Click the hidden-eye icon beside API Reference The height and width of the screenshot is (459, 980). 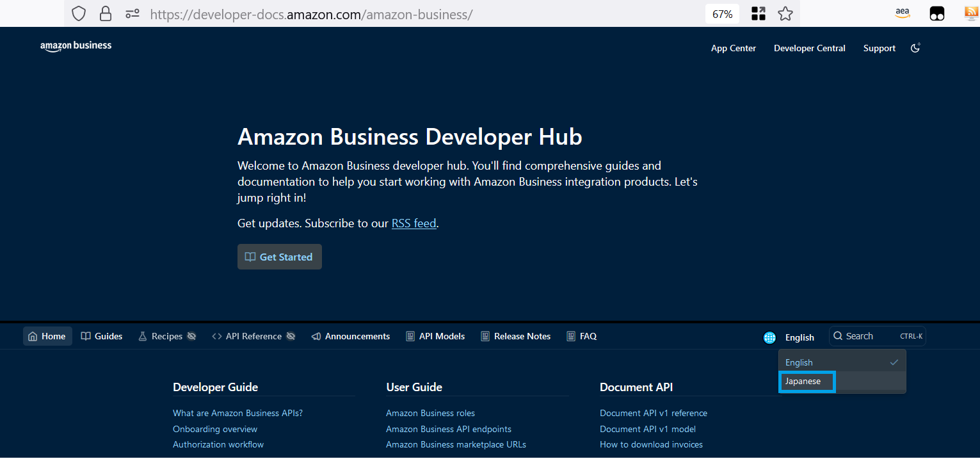pyautogui.click(x=291, y=336)
